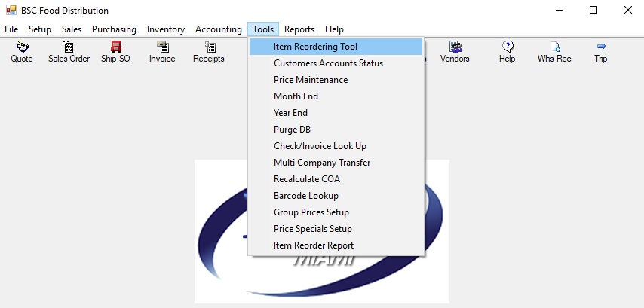Select Item Reorder Report
The height and width of the screenshot is (308, 644).
pos(336,245)
